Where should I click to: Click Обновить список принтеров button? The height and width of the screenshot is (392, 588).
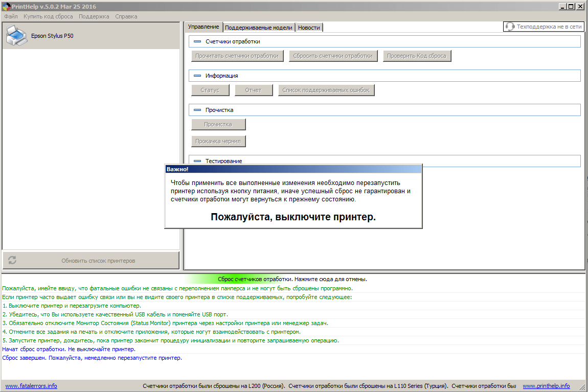click(x=91, y=261)
